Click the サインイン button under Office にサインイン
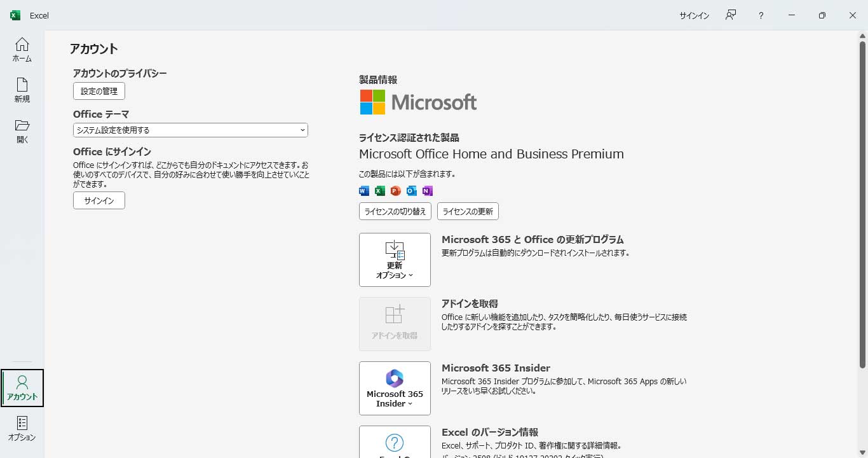Screen dimensions: 868x458 99,200
